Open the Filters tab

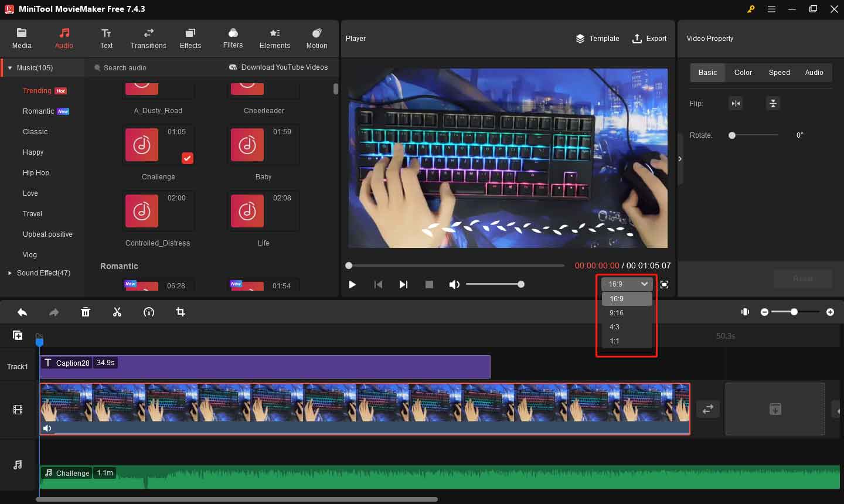click(233, 38)
